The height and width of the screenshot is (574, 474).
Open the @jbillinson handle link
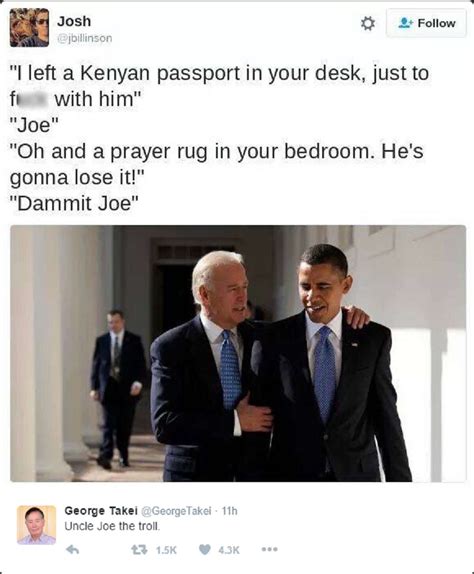[85, 38]
